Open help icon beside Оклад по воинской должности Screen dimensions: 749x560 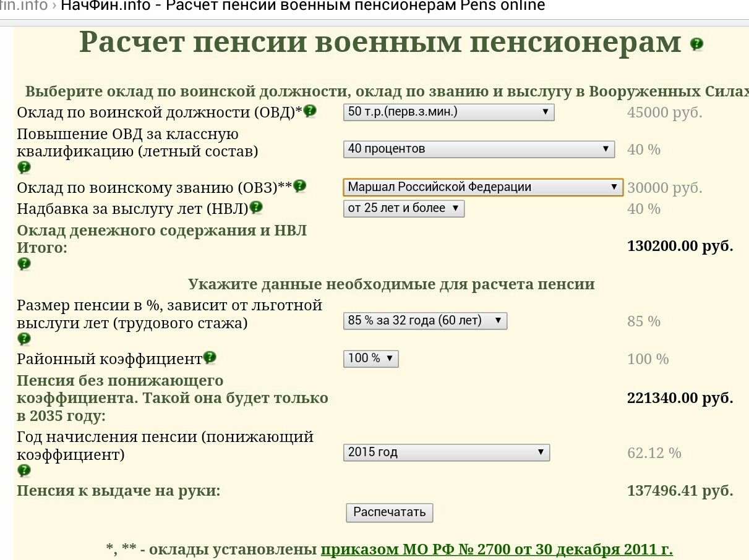tap(310, 111)
